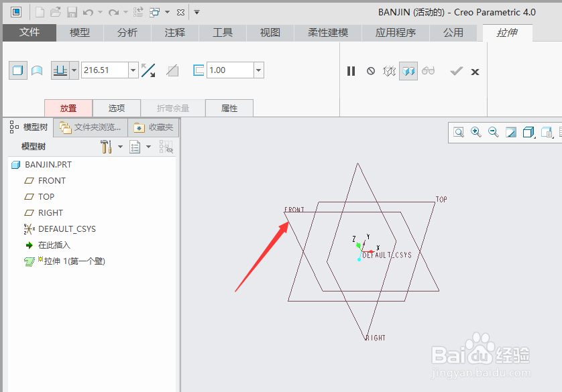Switch to the 柔性建模 ribbon tab

pyautogui.click(x=328, y=33)
